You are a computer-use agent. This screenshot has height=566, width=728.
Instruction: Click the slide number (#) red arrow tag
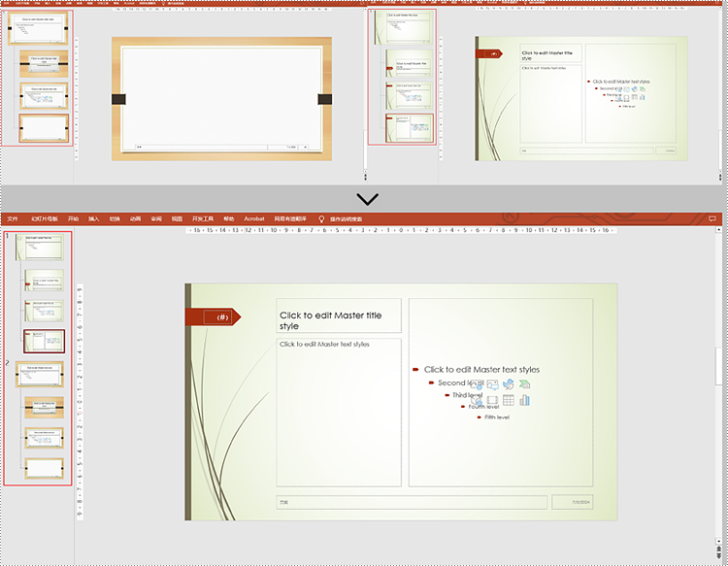214,317
